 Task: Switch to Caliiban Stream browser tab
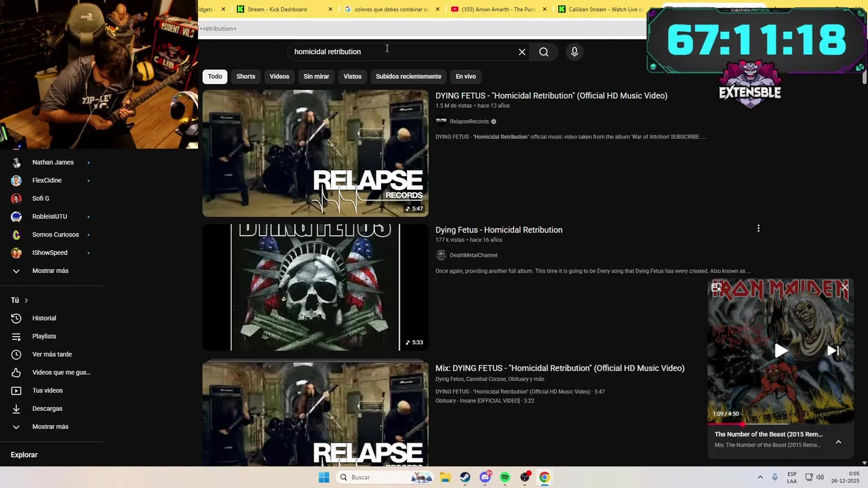(600, 9)
